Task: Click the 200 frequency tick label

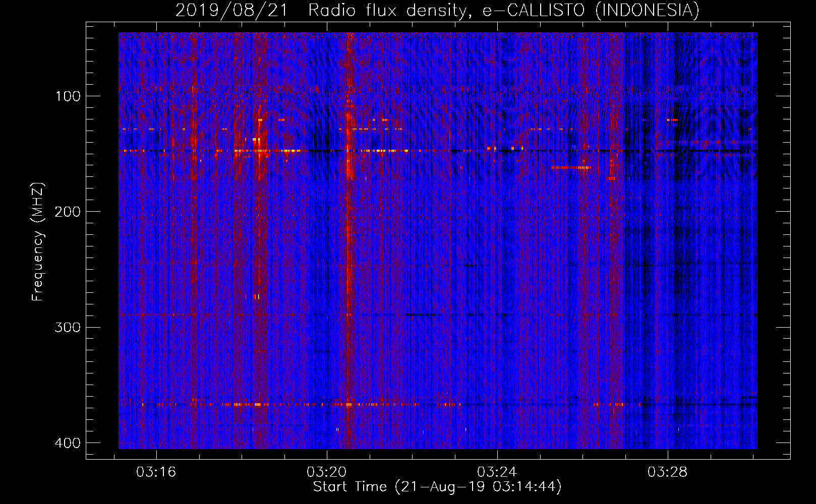Action: click(x=68, y=212)
